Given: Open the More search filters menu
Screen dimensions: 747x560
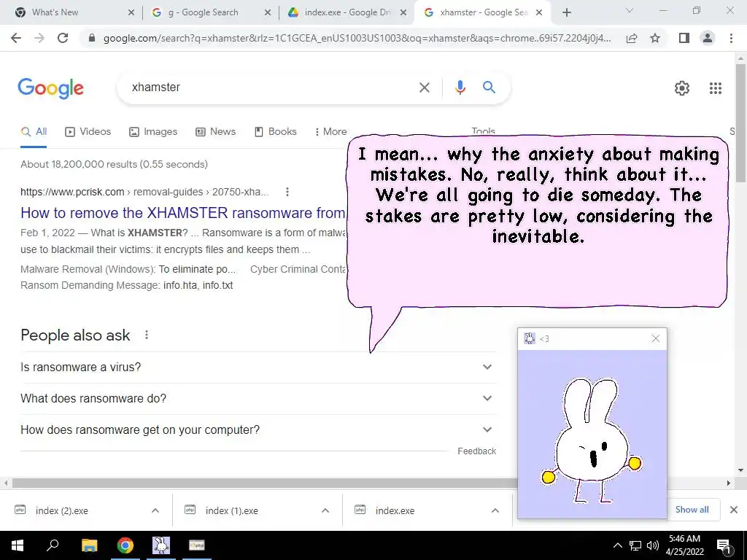Looking at the screenshot, I should point(330,132).
